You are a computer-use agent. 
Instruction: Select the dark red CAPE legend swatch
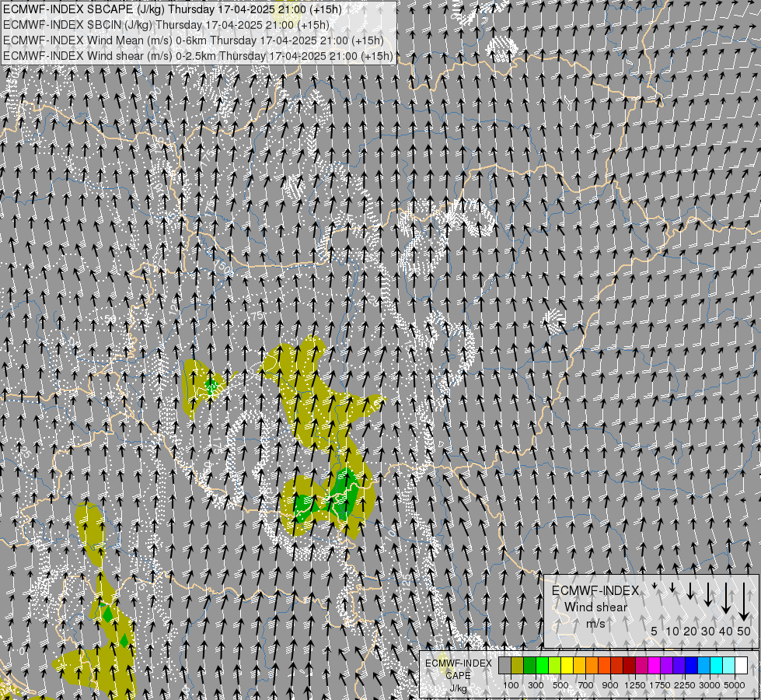pos(630,666)
